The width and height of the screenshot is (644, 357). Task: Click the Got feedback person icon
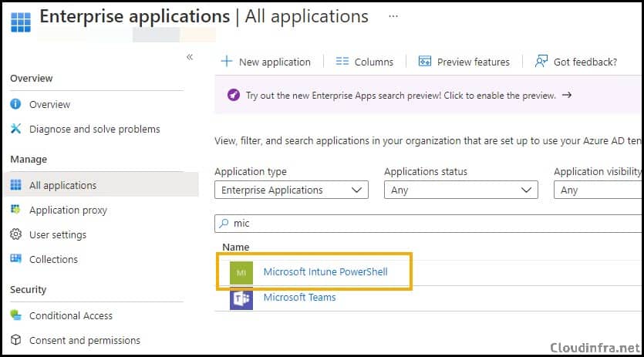(x=541, y=61)
